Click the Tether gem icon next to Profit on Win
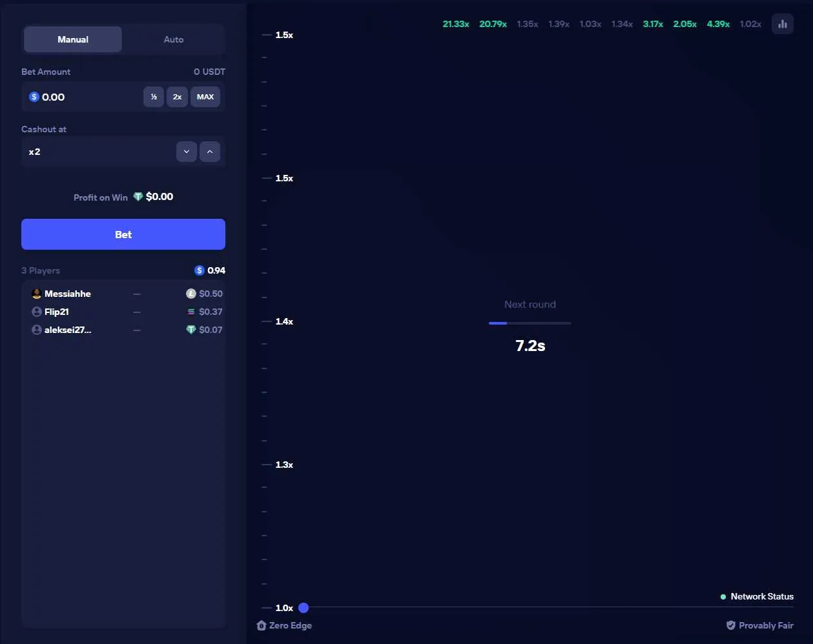The width and height of the screenshot is (813, 644). (138, 197)
